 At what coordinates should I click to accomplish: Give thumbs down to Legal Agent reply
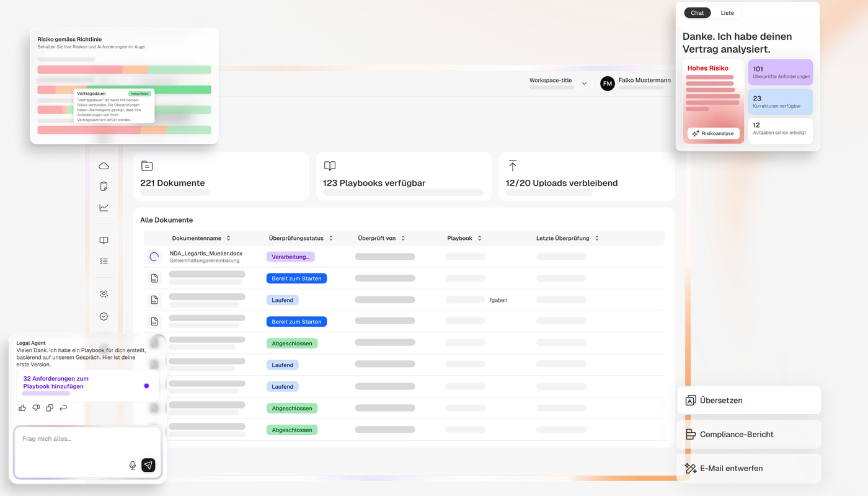(x=36, y=408)
